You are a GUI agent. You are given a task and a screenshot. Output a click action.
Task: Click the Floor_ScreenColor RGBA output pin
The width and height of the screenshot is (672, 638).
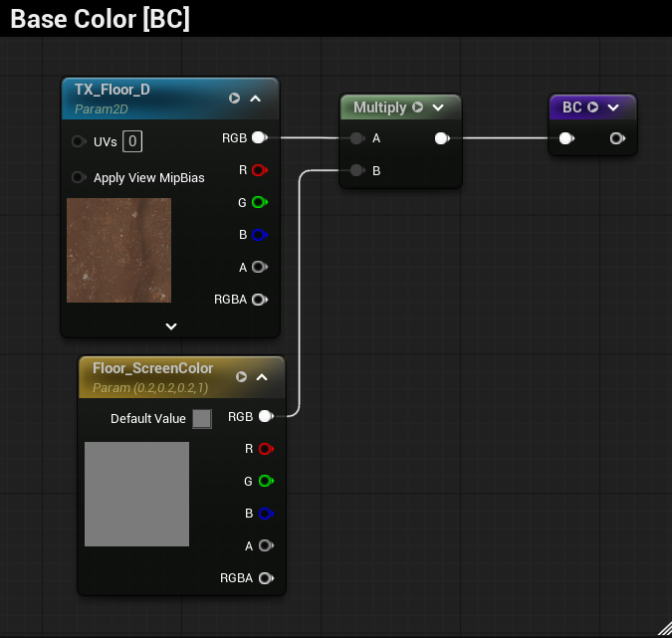point(266,578)
